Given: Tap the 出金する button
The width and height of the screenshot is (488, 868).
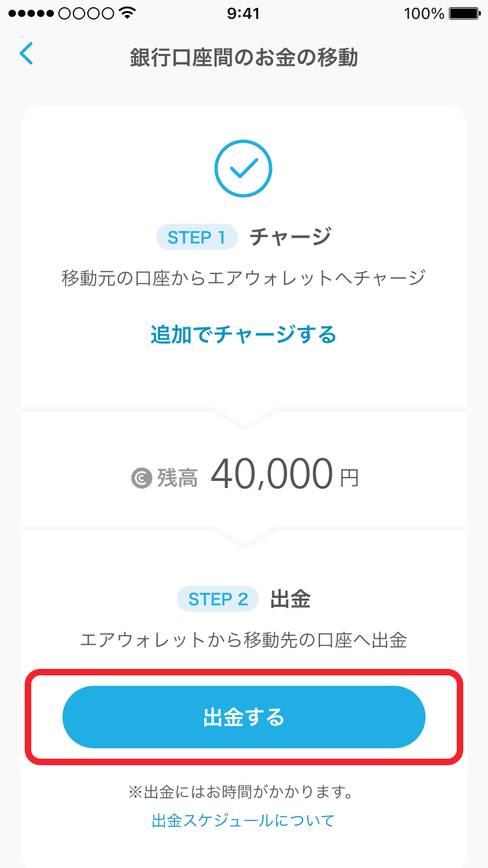Looking at the screenshot, I should (244, 717).
